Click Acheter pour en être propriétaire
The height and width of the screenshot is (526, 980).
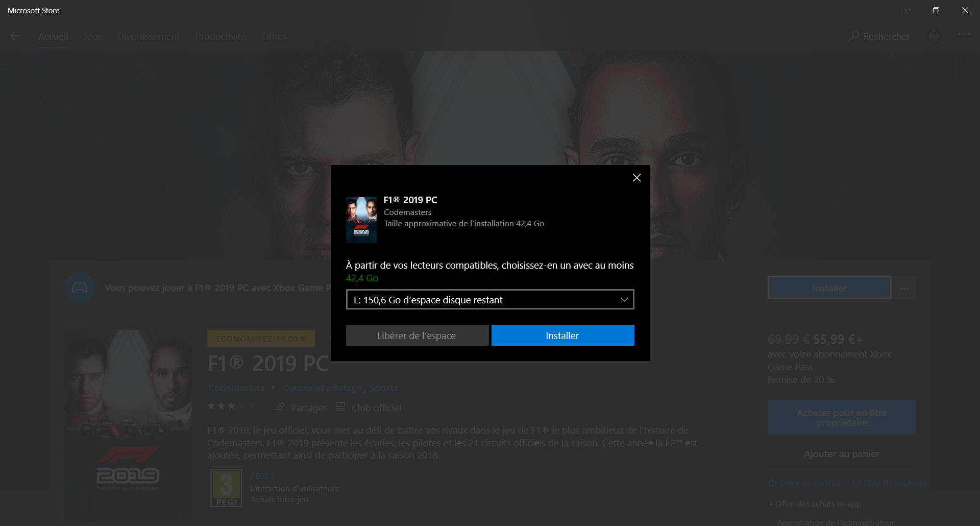tap(841, 418)
